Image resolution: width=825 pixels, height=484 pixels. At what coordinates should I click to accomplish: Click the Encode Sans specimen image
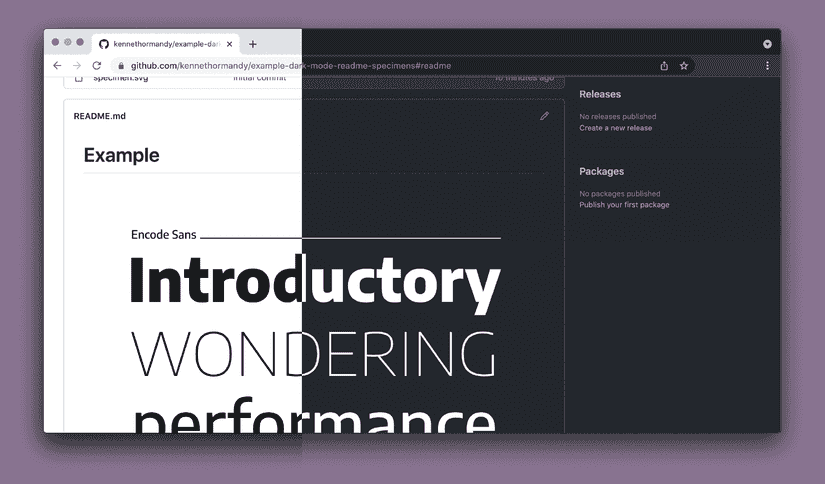(316, 330)
